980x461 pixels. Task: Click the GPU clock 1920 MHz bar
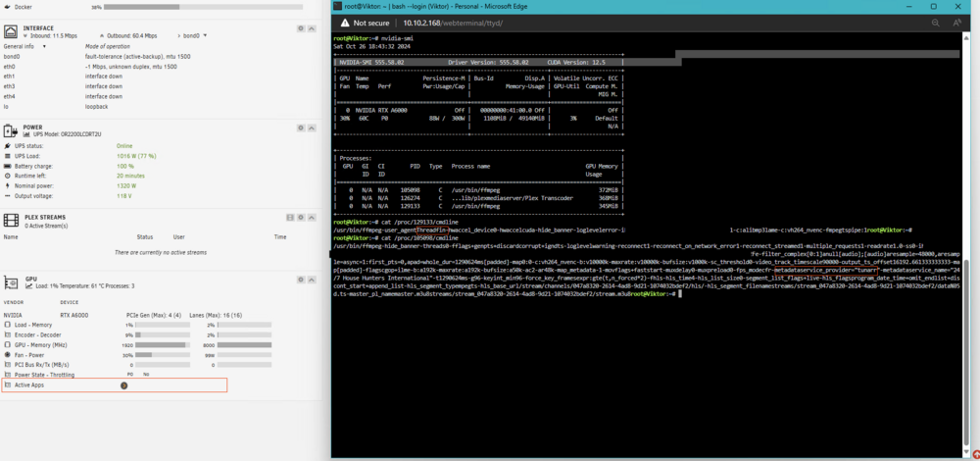click(x=163, y=344)
